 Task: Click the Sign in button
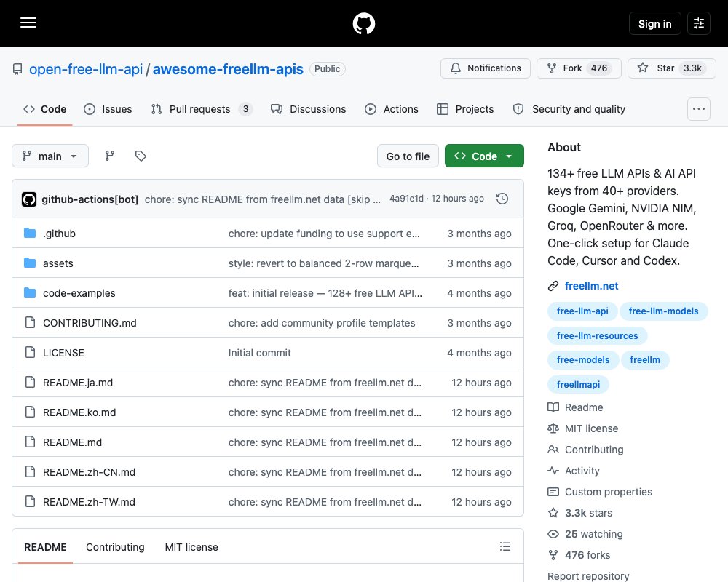click(654, 24)
